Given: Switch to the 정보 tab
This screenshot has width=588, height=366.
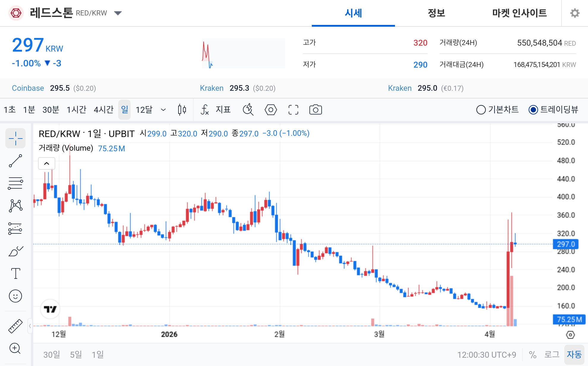Looking at the screenshot, I should [x=436, y=13].
